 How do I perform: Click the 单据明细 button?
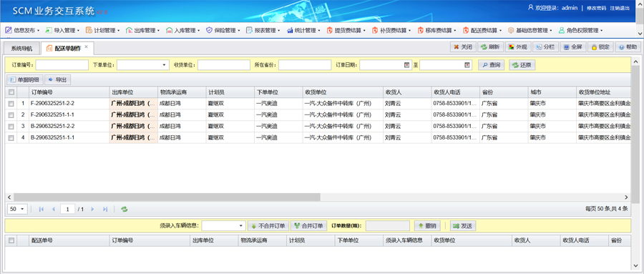click(25, 79)
